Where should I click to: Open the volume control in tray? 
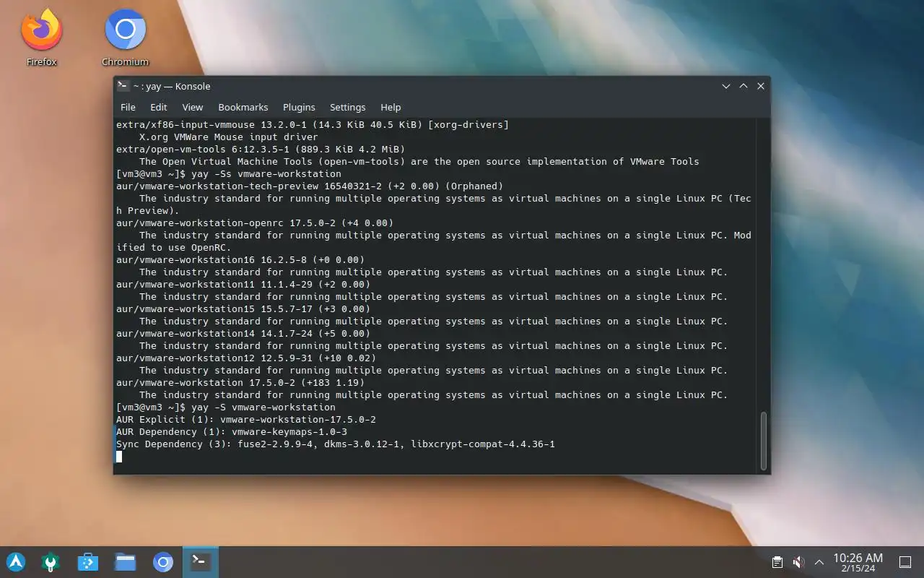coord(798,562)
